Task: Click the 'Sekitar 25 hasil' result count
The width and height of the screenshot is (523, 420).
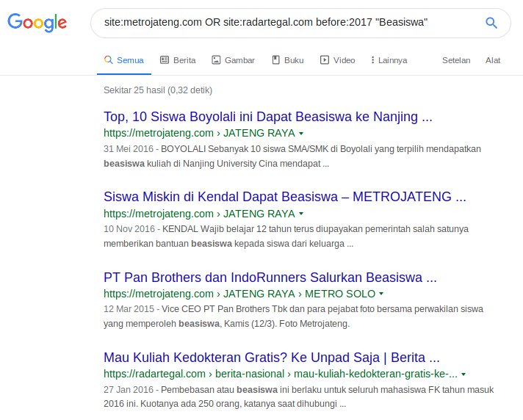Action: click(x=158, y=90)
